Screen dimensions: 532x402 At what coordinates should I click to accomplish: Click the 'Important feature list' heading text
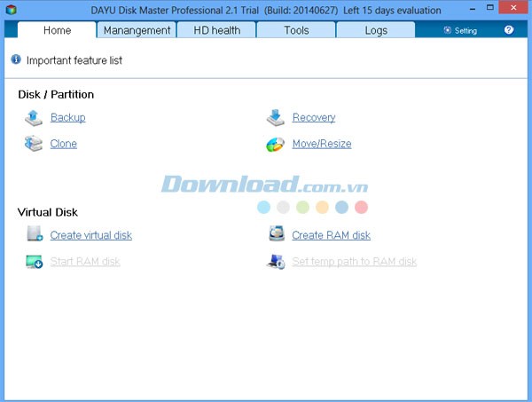pos(74,60)
